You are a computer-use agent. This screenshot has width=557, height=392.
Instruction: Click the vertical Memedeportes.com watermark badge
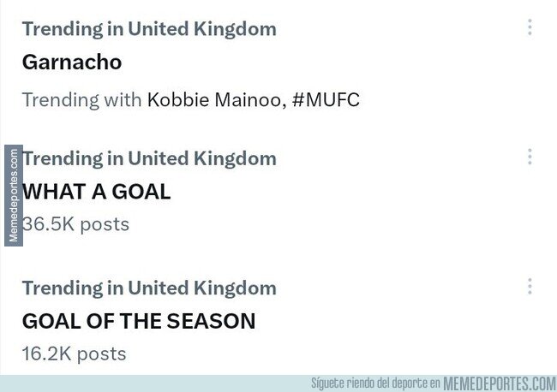pyautogui.click(x=14, y=195)
